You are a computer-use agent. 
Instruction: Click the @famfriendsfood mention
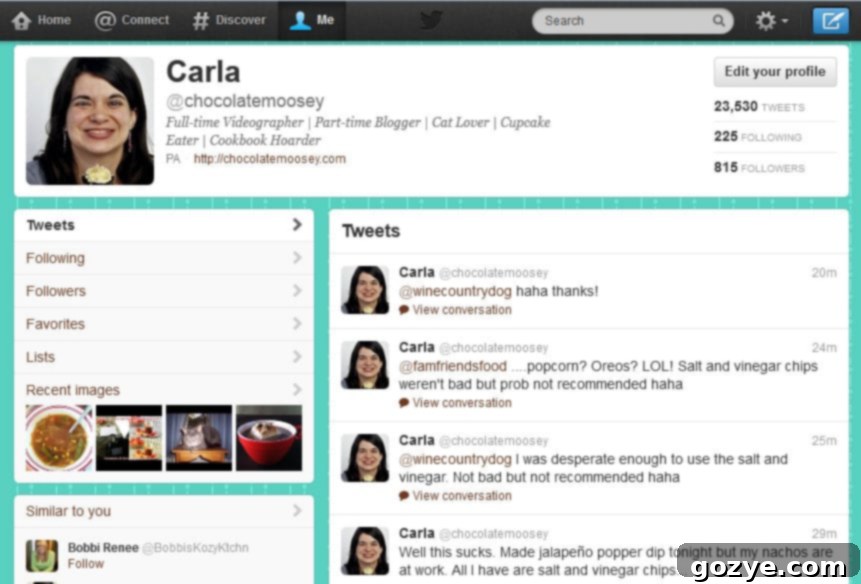pyautogui.click(x=453, y=366)
